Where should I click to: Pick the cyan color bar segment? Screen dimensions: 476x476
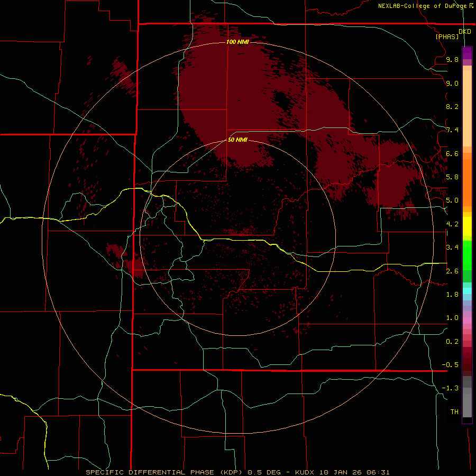[x=467, y=290]
